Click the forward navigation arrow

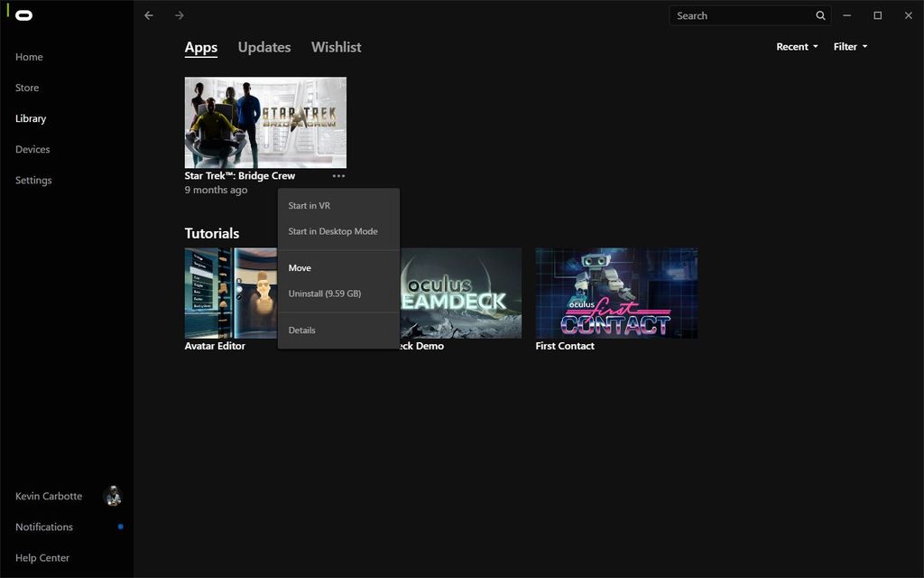[x=179, y=14]
